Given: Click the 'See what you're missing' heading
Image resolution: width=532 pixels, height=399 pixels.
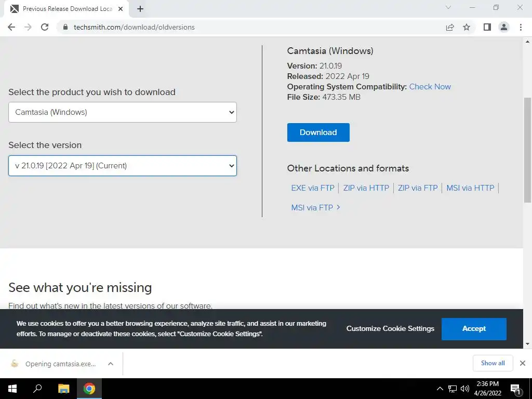Looking at the screenshot, I should (x=80, y=288).
